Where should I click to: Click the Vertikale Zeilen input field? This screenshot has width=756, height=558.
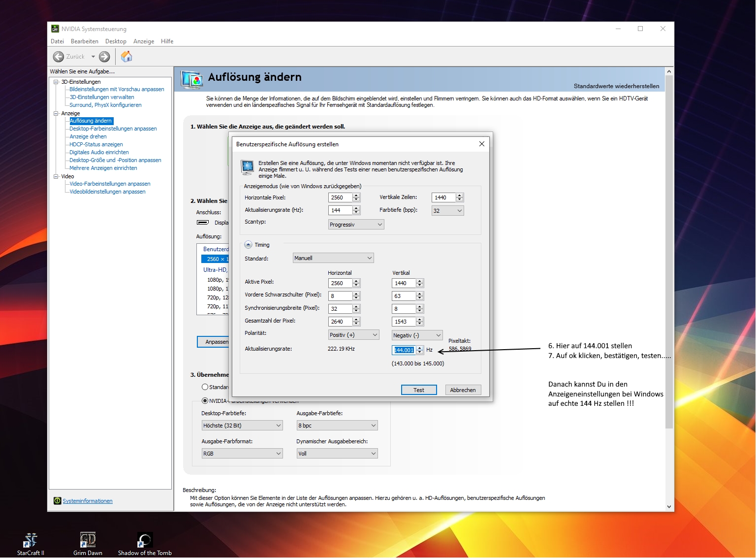coord(444,197)
